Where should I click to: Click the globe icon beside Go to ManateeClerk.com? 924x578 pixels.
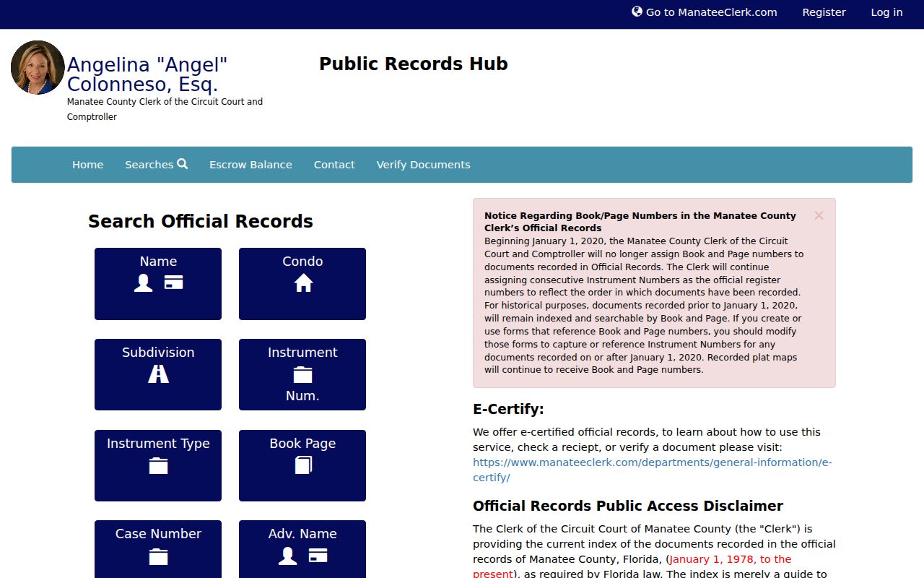637,12
